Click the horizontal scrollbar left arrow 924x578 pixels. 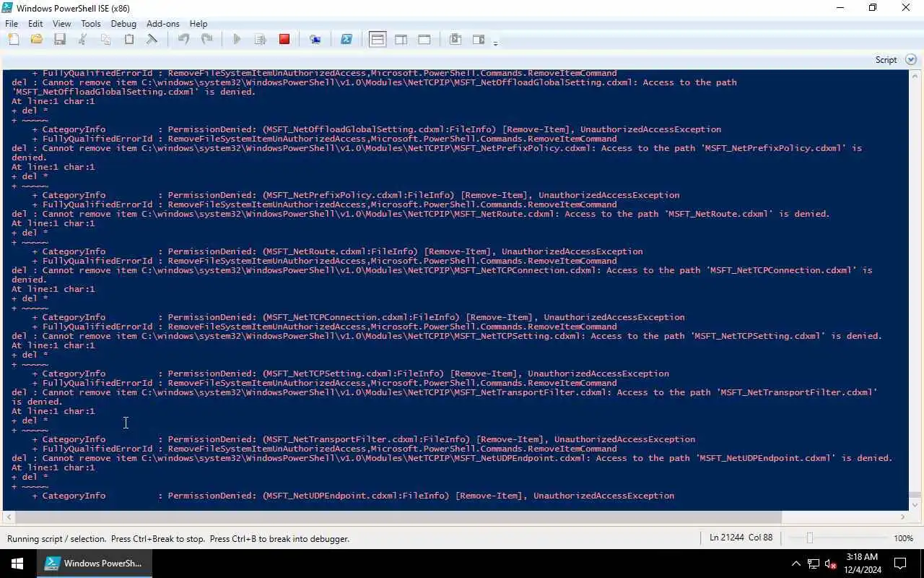coord(8,517)
